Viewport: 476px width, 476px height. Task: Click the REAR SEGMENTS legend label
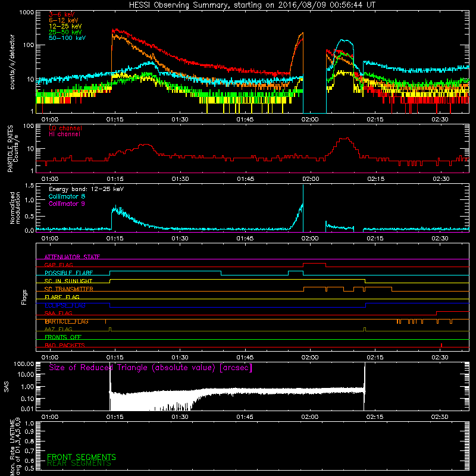pos(79,464)
